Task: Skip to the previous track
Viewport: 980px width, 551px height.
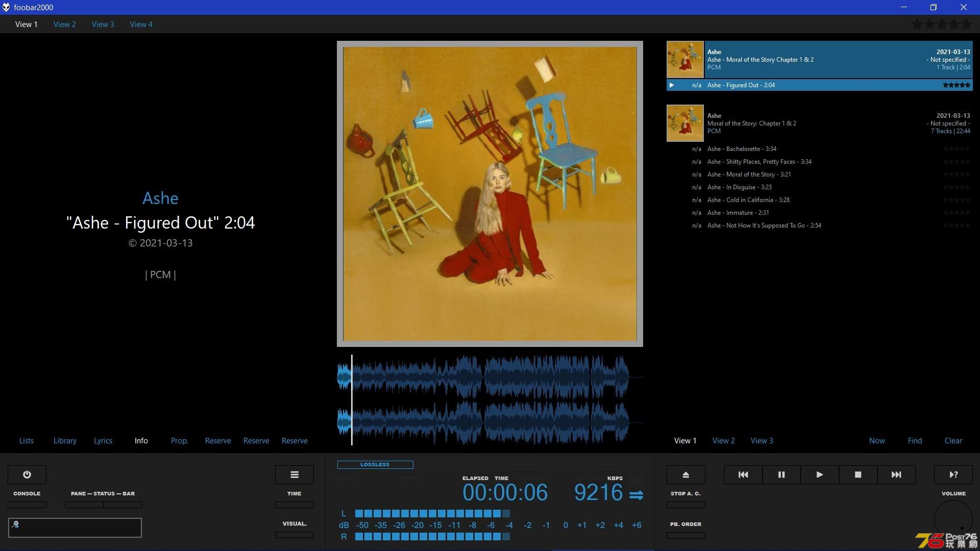Action: pos(743,474)
